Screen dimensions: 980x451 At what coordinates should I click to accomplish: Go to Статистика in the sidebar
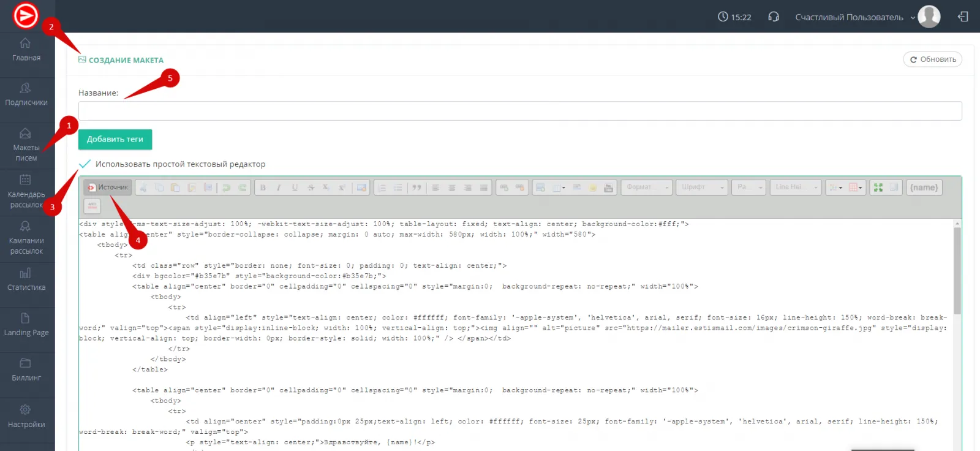[x=26, y=279]
